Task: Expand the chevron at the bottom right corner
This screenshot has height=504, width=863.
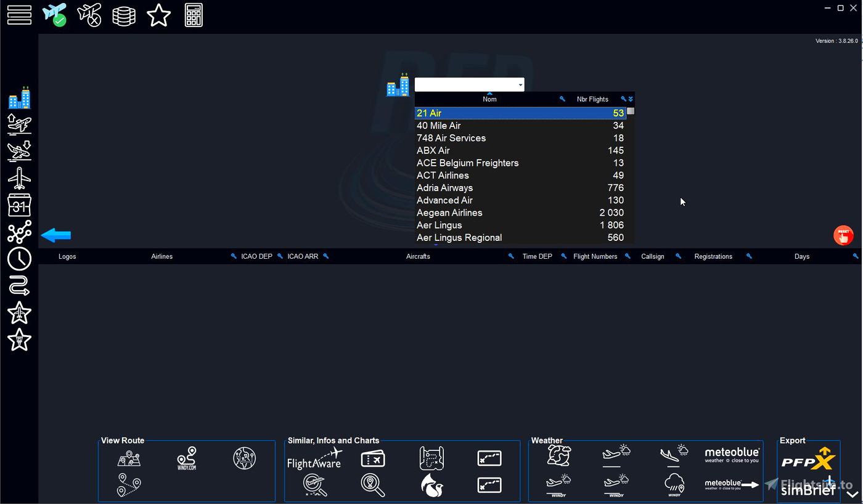Action: pos(853,493)
